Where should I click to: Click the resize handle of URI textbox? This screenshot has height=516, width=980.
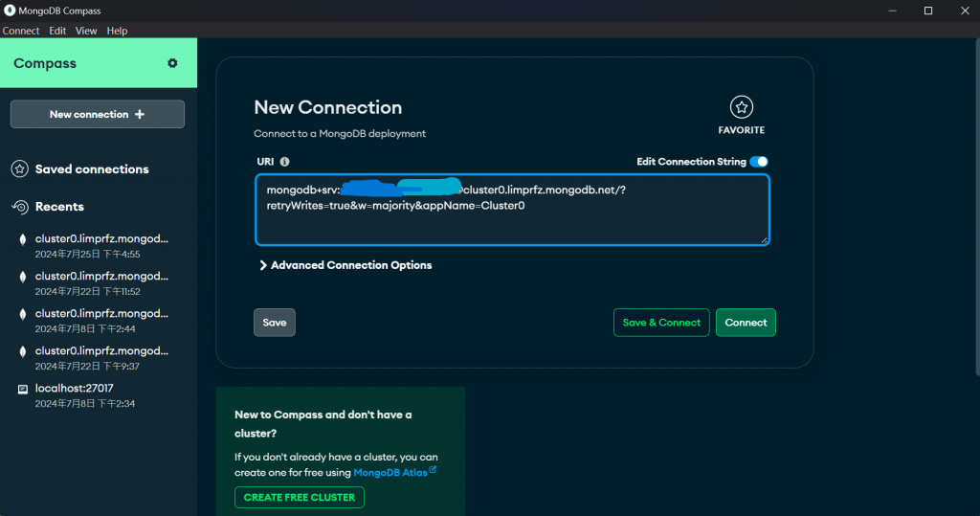click(x=764, y=239)
